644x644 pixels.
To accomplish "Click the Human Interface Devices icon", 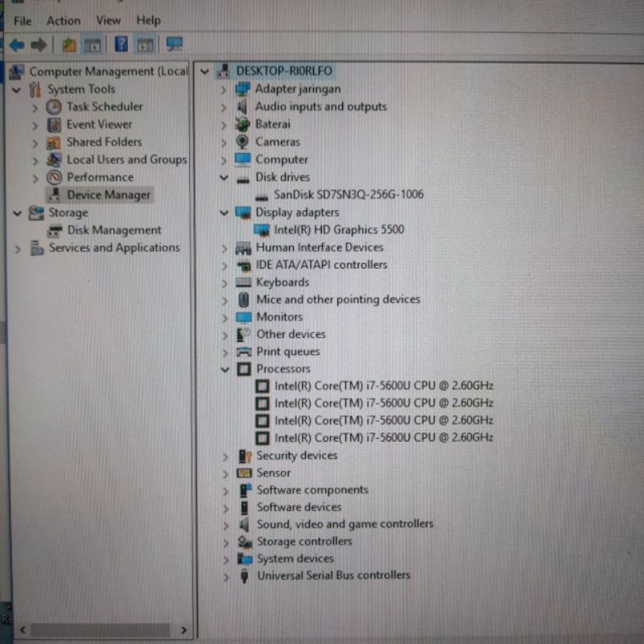I will 243,248.
